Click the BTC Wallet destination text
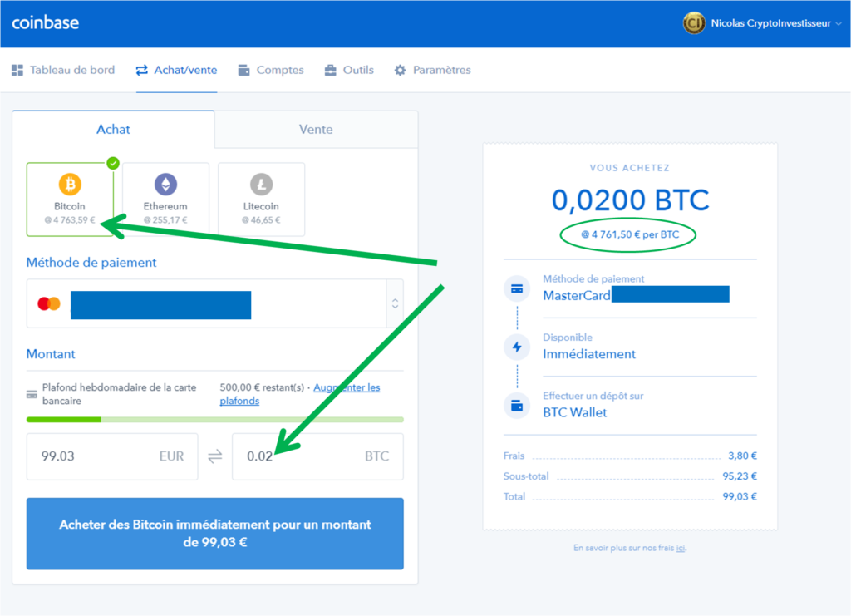Viewport: 851px width, 616px height. [575, 412]
